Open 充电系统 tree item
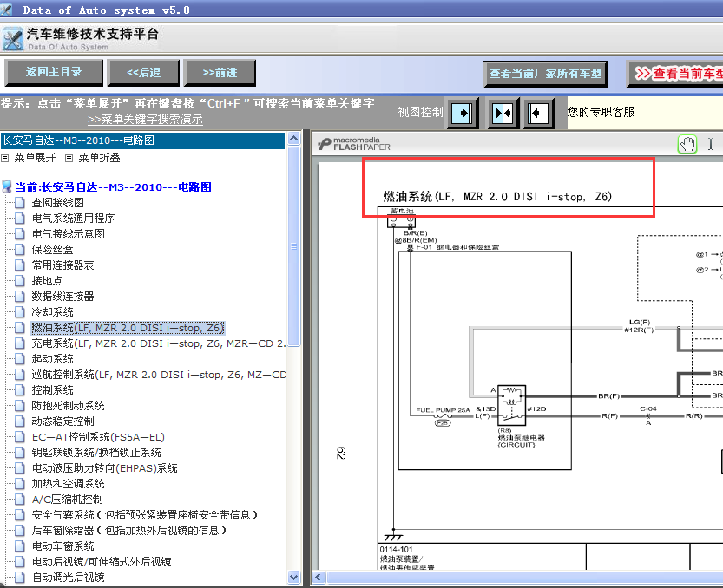This screenshot has width=723, height=588. (x=159, y=343)
